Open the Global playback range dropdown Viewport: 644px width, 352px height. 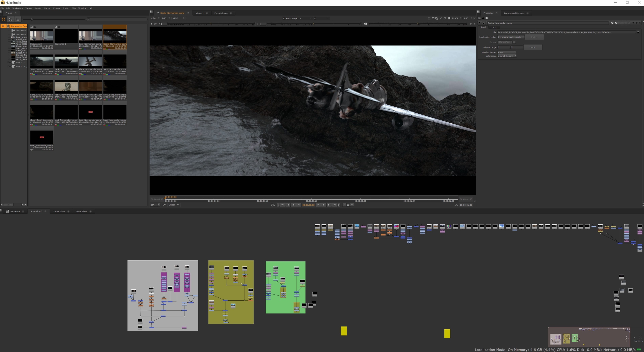(x=174, y=205)
